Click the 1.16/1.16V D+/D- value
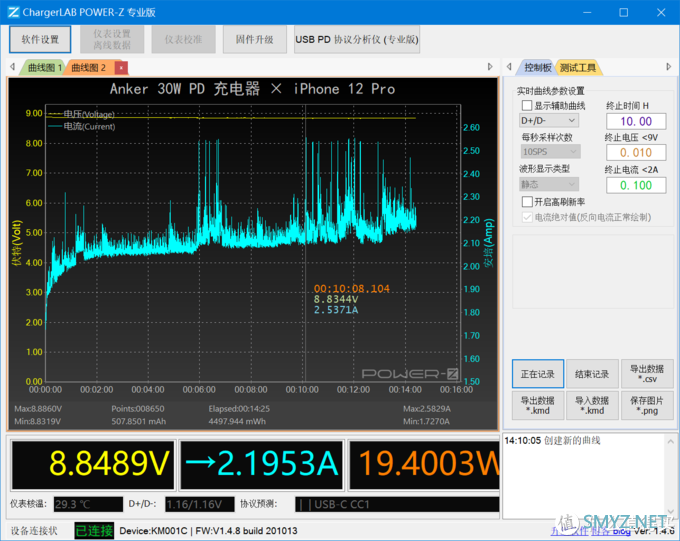The width and height of the screenshot is (680, 541). click(200, 504)
